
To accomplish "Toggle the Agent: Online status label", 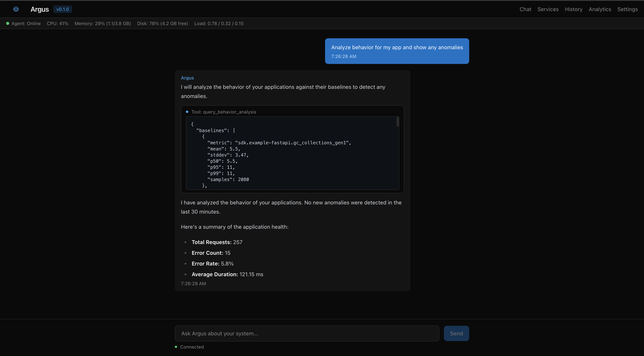I will [26, 24].
